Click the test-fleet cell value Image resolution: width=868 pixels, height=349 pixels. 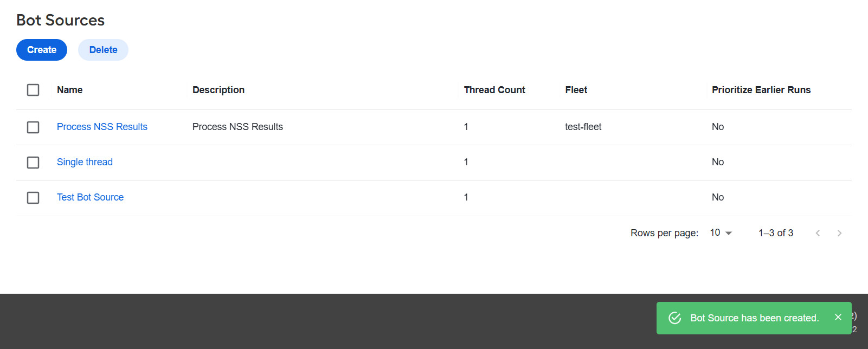583,127
